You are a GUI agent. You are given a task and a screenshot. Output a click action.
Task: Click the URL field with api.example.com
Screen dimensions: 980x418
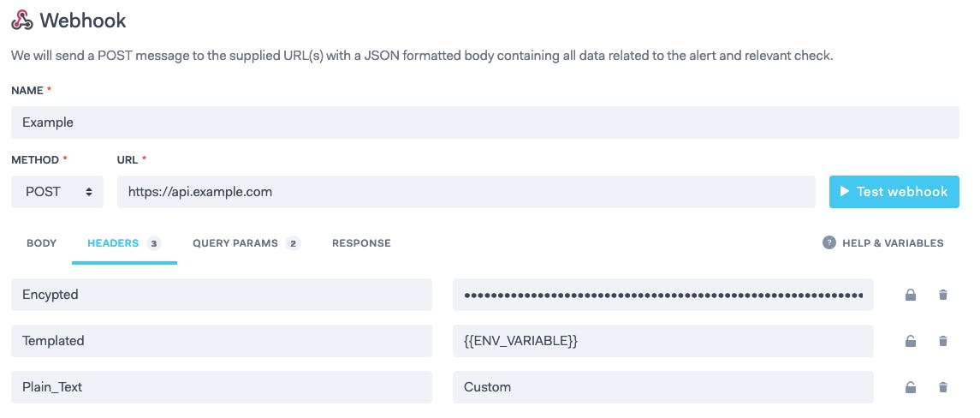coord(466,192)
